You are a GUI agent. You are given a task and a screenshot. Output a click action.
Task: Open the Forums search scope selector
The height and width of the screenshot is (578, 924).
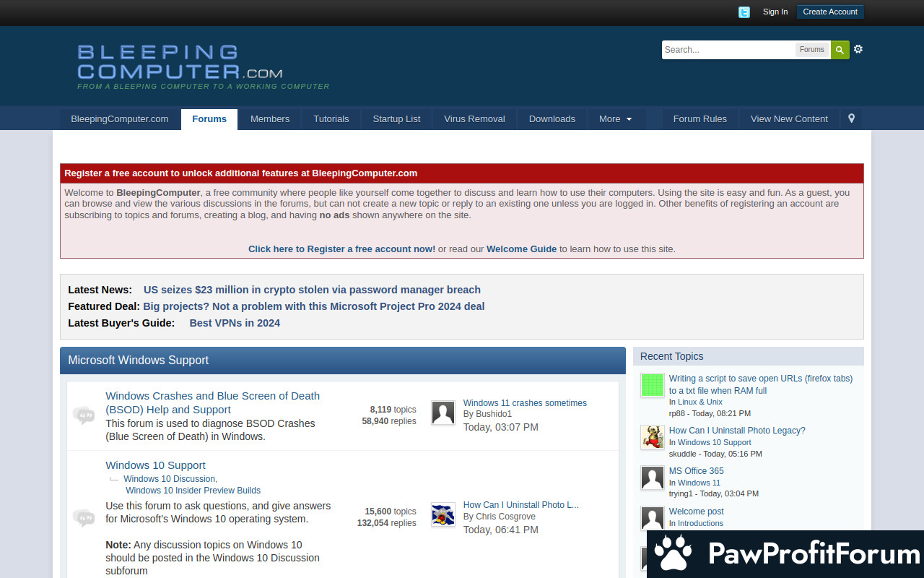811,50
